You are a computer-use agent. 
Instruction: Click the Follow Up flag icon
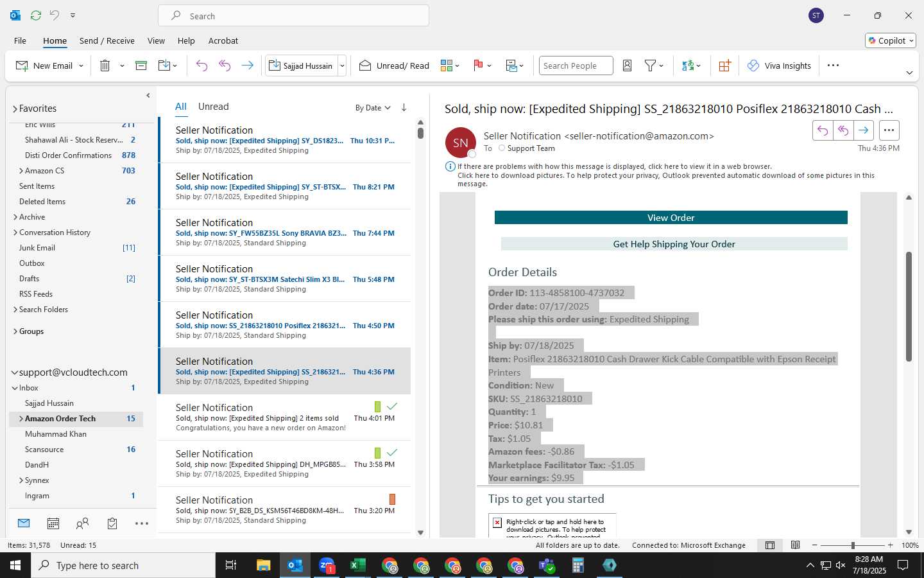pyautogui.click(x=478, y=66)
